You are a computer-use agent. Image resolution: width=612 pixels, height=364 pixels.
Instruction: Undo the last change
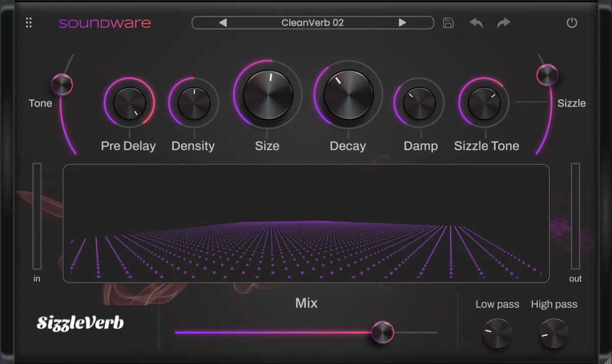point(476,23)
